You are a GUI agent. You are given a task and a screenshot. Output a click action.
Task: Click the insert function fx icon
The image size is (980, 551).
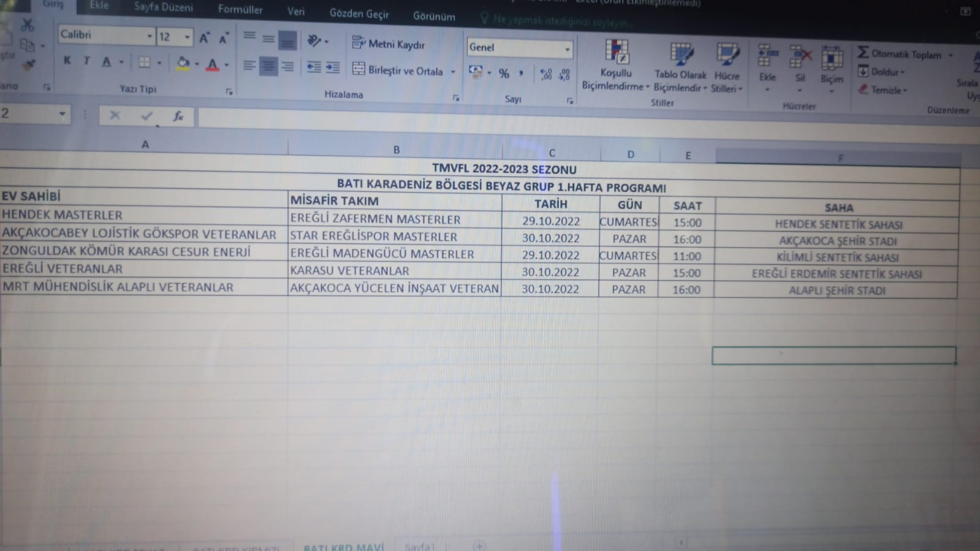(178, 116)
